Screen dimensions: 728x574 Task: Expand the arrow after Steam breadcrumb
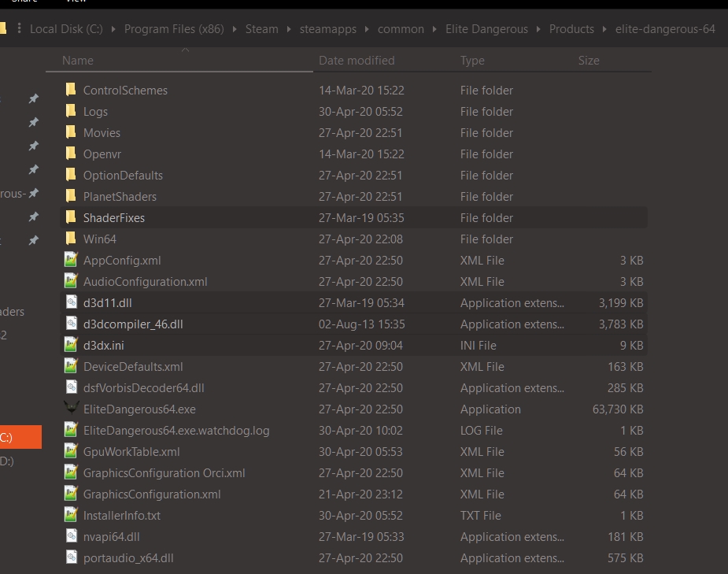click(289, 29)
